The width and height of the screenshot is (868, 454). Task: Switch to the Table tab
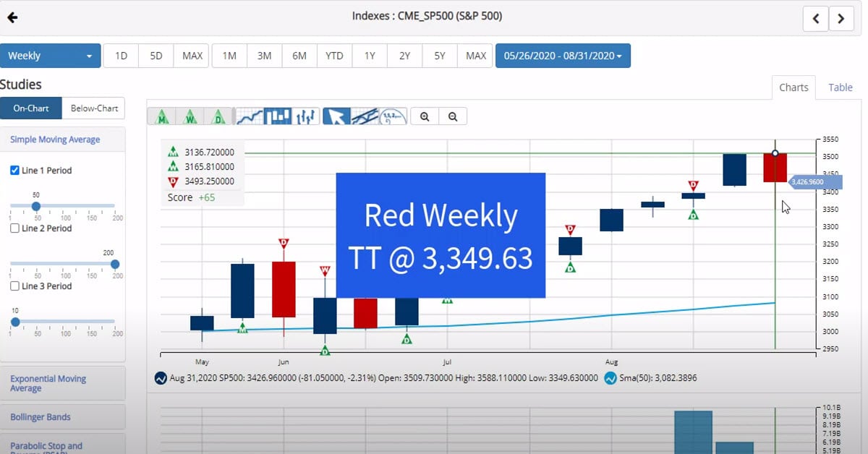(x=840, y=87)
